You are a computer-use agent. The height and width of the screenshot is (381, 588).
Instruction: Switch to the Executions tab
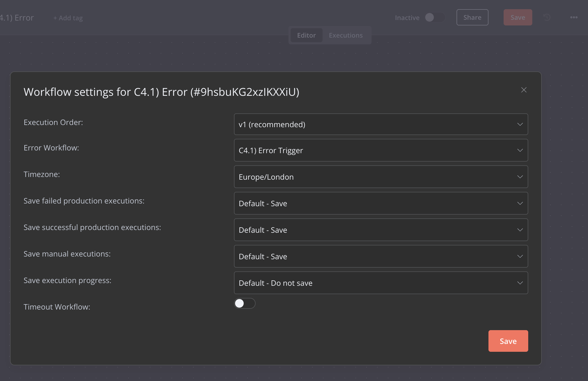click(x=346, y=35)
